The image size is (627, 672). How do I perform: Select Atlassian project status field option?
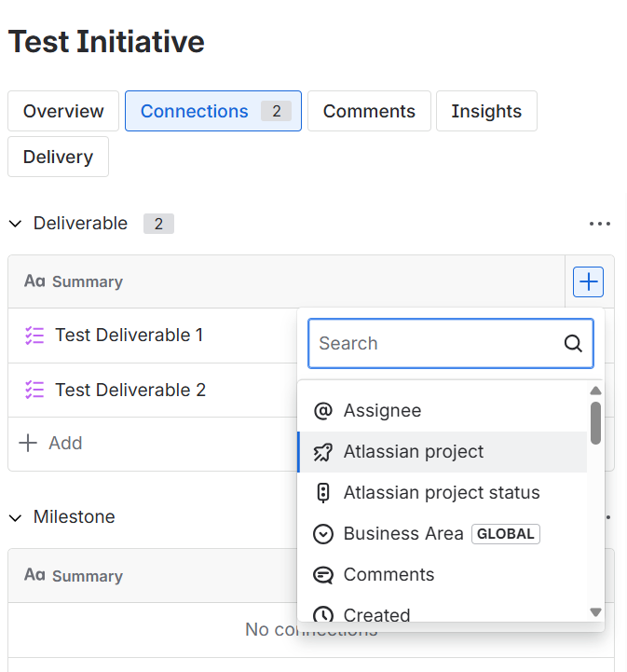(441, 493)
